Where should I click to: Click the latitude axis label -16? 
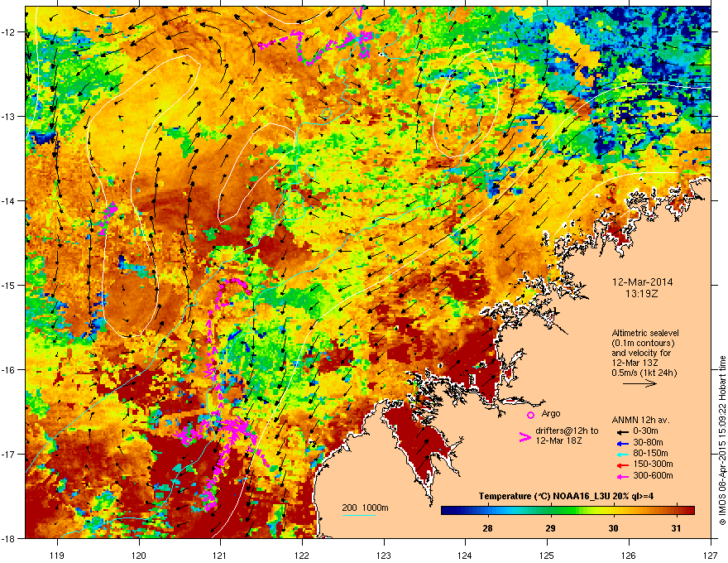(9, 370)
